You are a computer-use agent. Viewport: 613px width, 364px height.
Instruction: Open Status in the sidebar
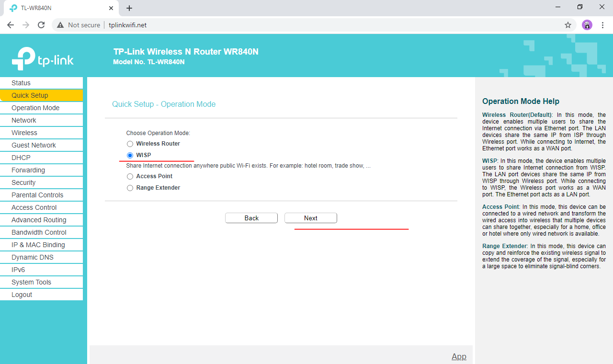pos(41,83)
